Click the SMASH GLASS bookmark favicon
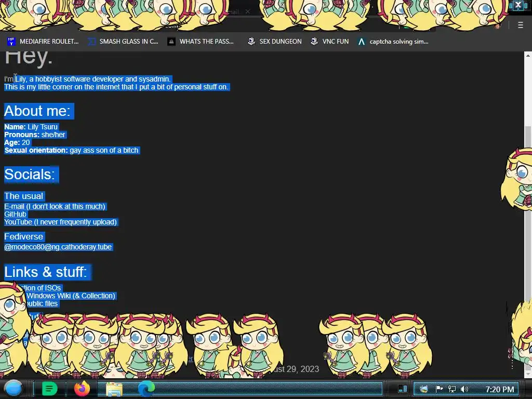This screenshot has height=399, width=532. click(91, 42)
